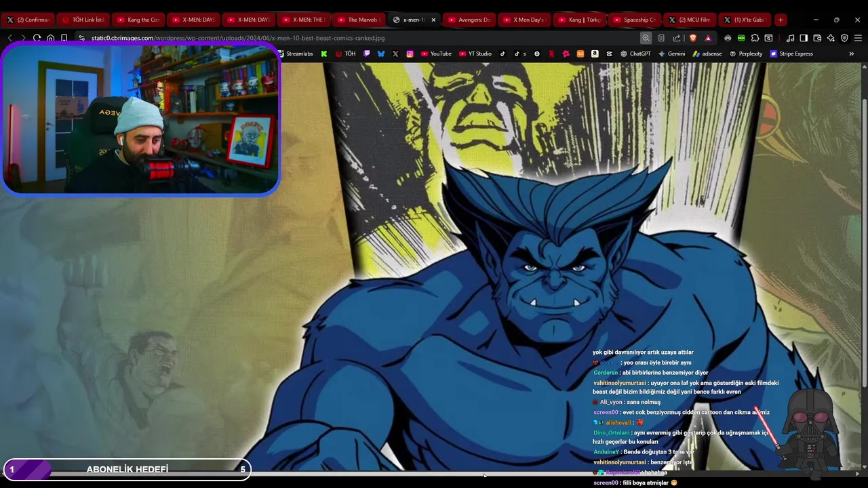Bookmark this page with the bookmark icon
The width and height of the screenshot is (868, 488).
64,38
